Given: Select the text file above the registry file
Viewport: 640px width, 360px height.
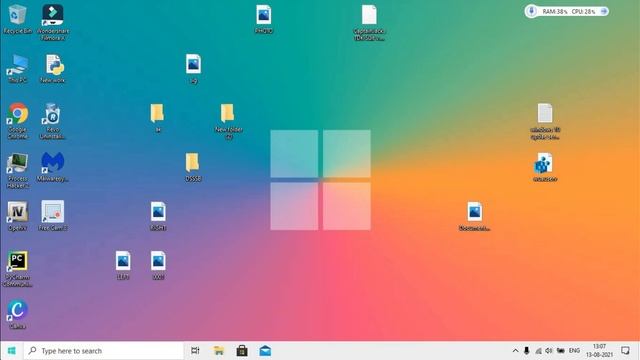Looking at the screenshot, I should click(545, 121).
